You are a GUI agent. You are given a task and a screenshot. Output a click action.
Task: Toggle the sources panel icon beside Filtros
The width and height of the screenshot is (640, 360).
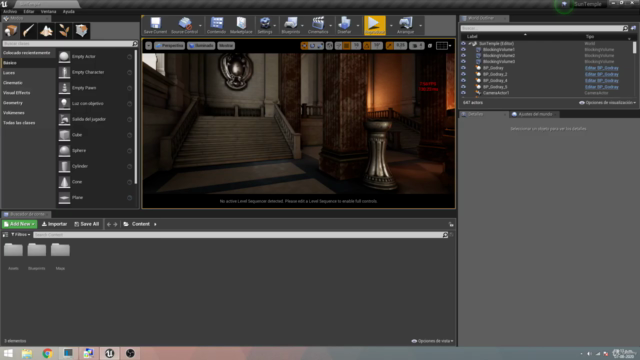click(5, 235)
